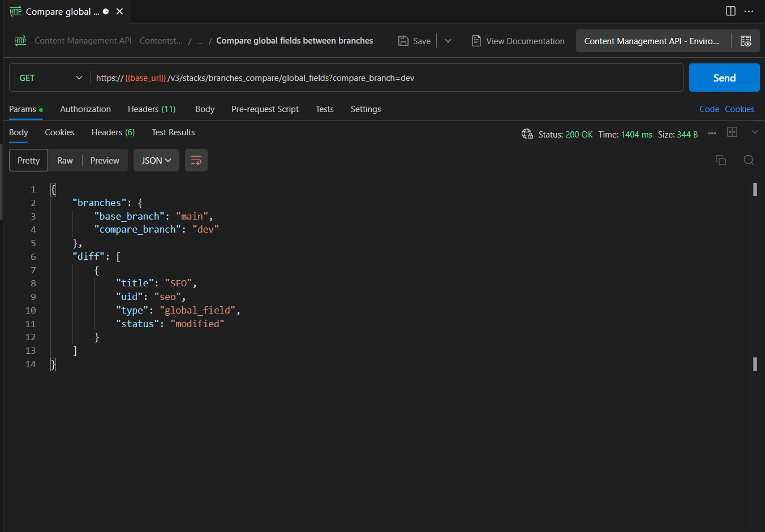
Task: Open the three-dot more options menu
Action: 749,11
